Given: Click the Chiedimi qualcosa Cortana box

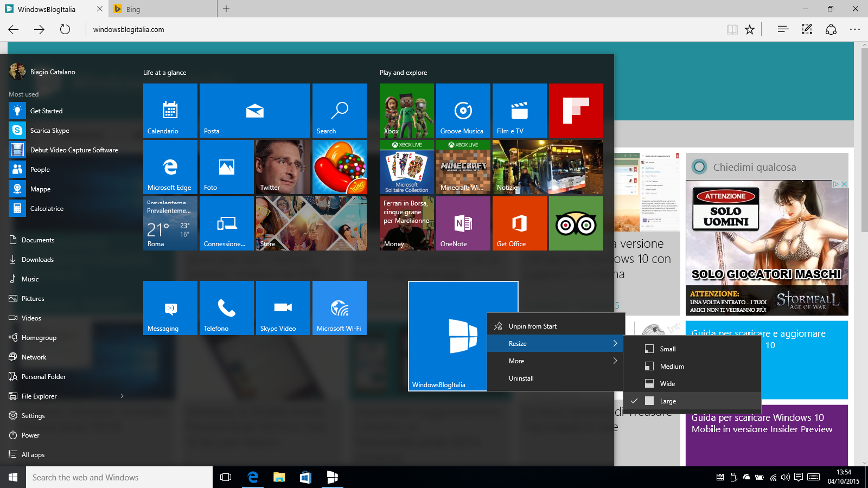Looking at the screenshot, I should click(767, 167).
